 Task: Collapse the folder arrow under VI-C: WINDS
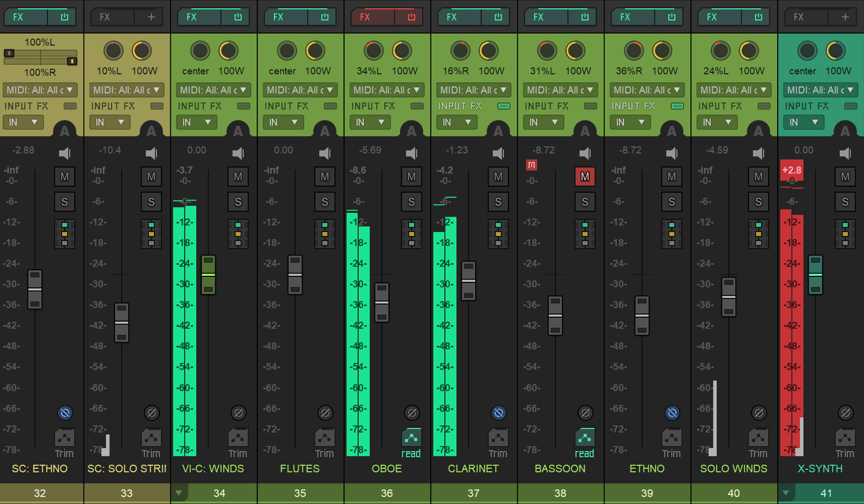(x=179, y=493)
